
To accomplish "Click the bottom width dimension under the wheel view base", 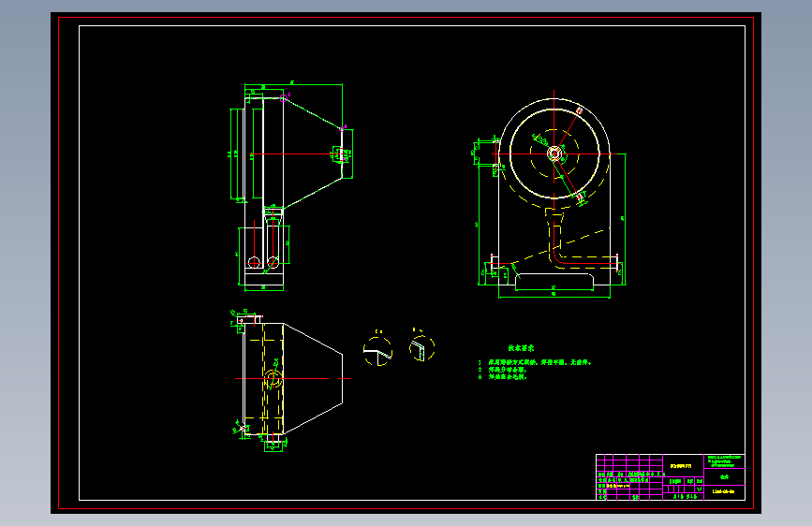I will (554, 296).
